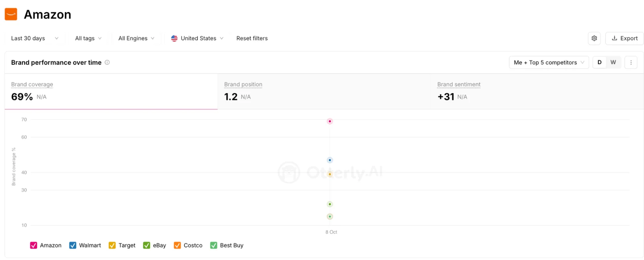Click the Amazon brand logo icon
Viewport: 644px width, 260px height.
pyautogui.click(x=11, y=14)
